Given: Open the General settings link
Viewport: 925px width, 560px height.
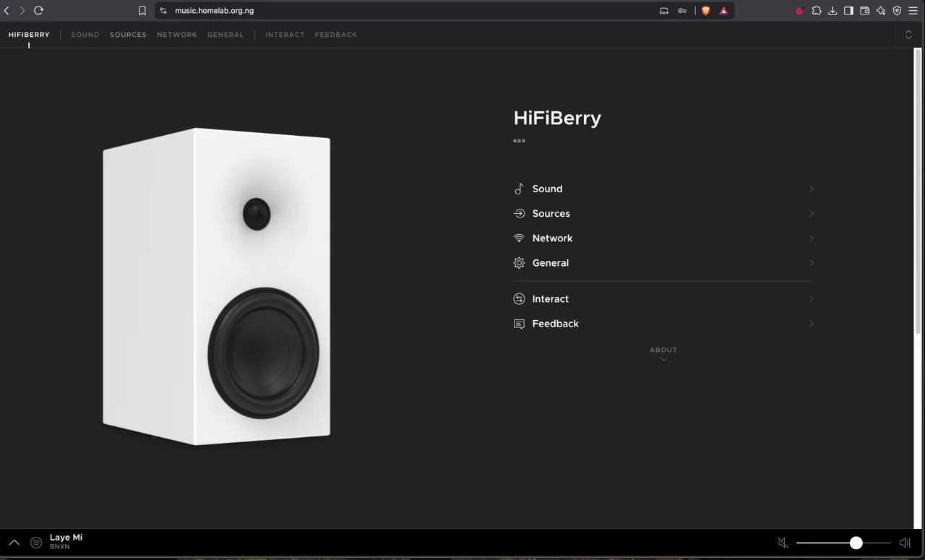Looking at the screenshot, I should pos(551,263).
